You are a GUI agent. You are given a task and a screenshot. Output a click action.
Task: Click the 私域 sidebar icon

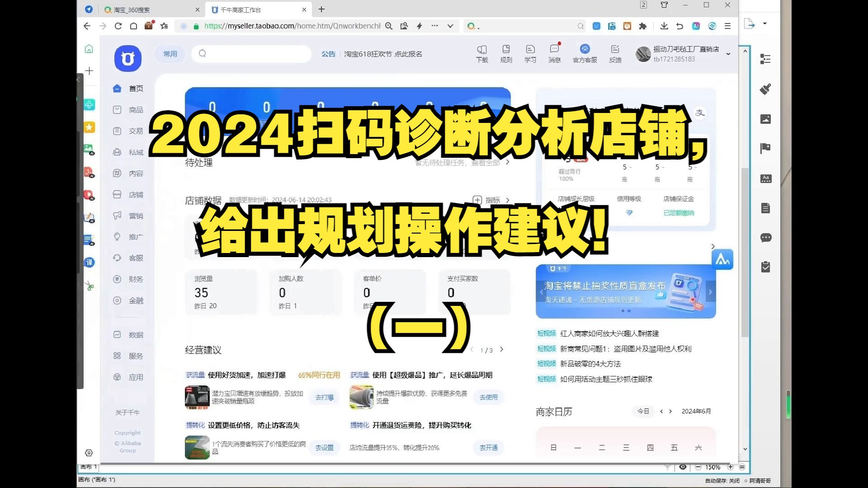pyautogui.click(x=117, y=152)
